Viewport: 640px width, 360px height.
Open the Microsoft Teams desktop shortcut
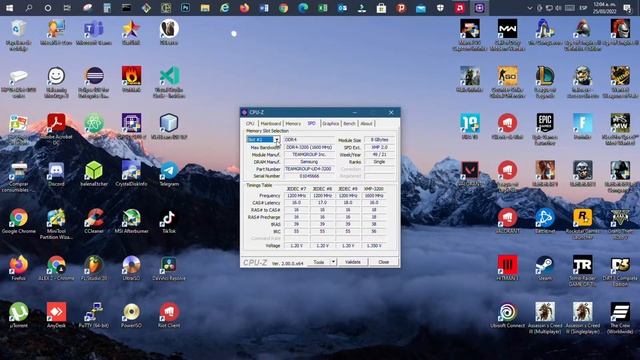coord(93,33)
